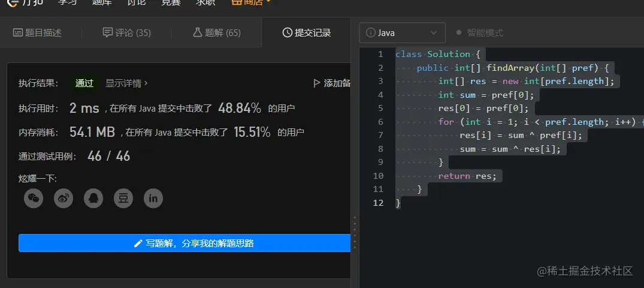Switch to the 题目描述 tab
This screenshot has height=288, width=644.
[x=37, y=32]
